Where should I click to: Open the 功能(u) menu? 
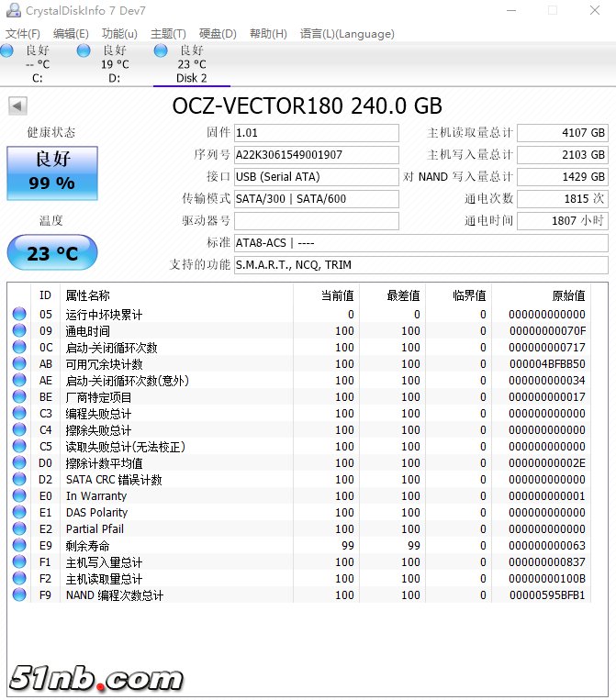119,34
